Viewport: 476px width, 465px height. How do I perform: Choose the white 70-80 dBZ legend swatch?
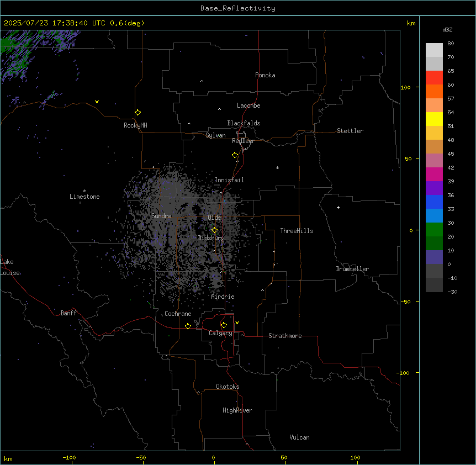pos(434,50)
